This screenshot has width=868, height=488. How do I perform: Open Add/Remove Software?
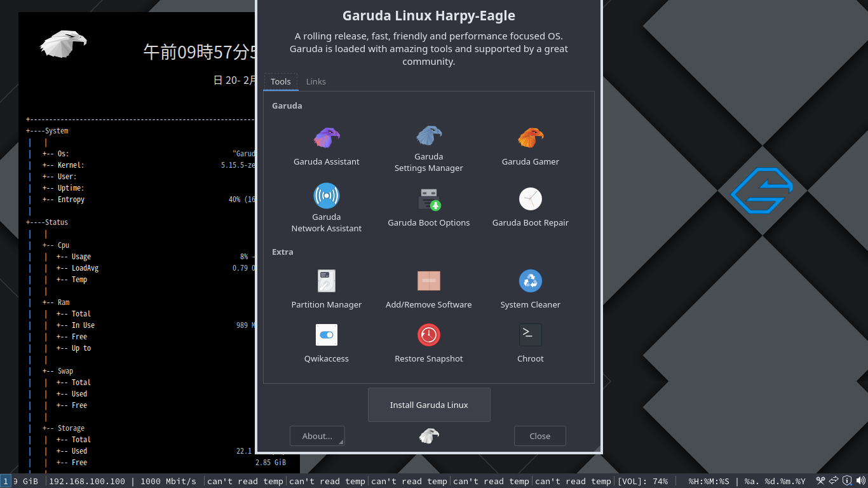[429, 290]
